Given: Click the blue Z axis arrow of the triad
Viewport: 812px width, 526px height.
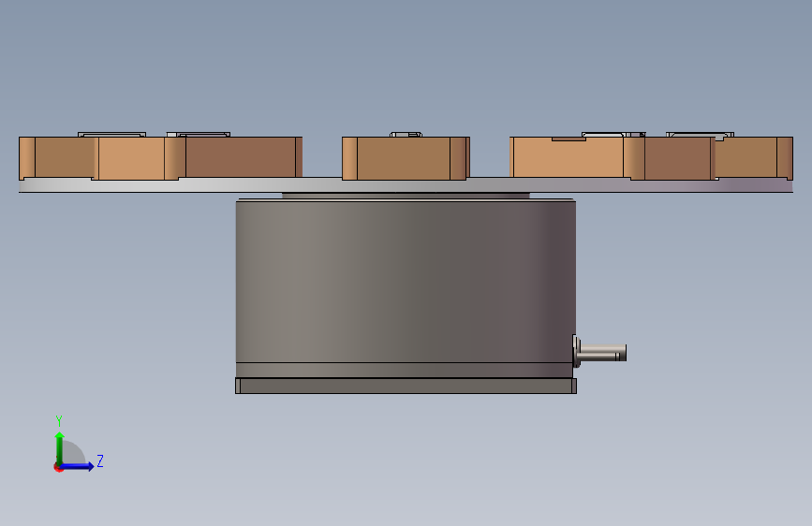Looking at the screenshot, I should pyautogui.click(x=78, y=466).
